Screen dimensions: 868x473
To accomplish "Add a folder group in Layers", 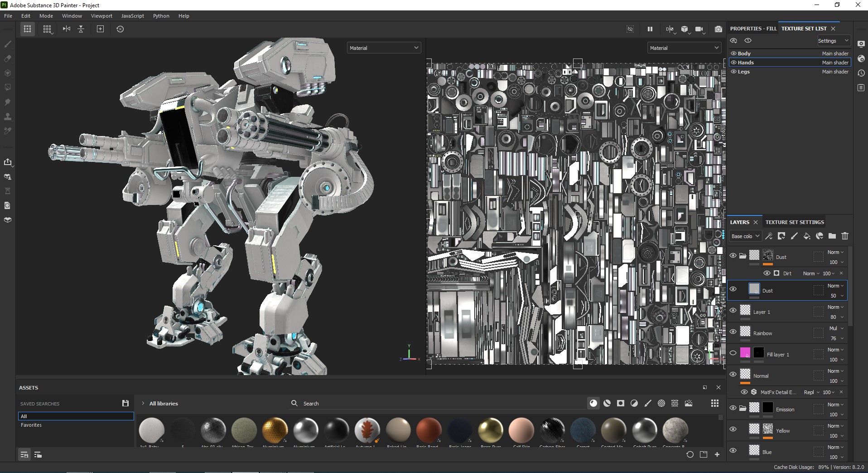I will 832,236.
